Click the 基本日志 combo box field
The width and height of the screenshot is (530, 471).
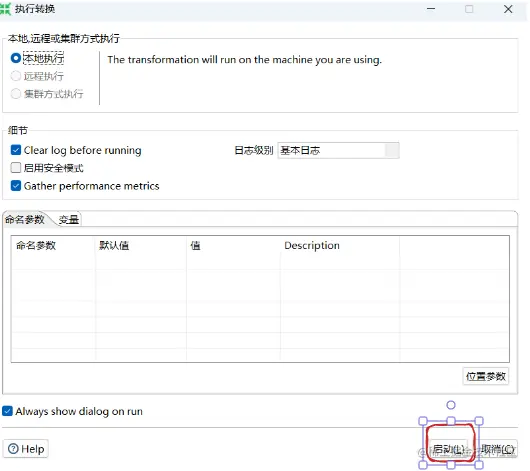point(338,150)
